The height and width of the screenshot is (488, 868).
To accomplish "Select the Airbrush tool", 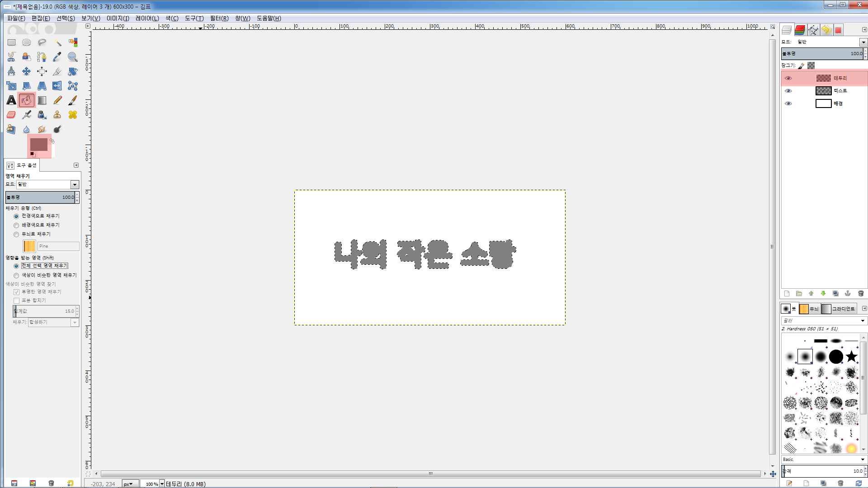I will coord(27,115).
